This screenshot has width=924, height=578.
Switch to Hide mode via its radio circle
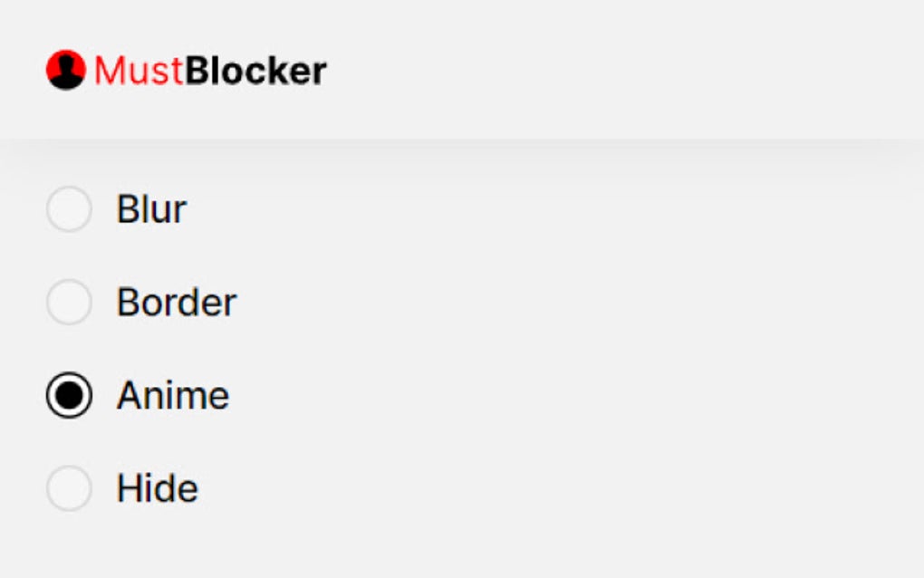[69, 488]
